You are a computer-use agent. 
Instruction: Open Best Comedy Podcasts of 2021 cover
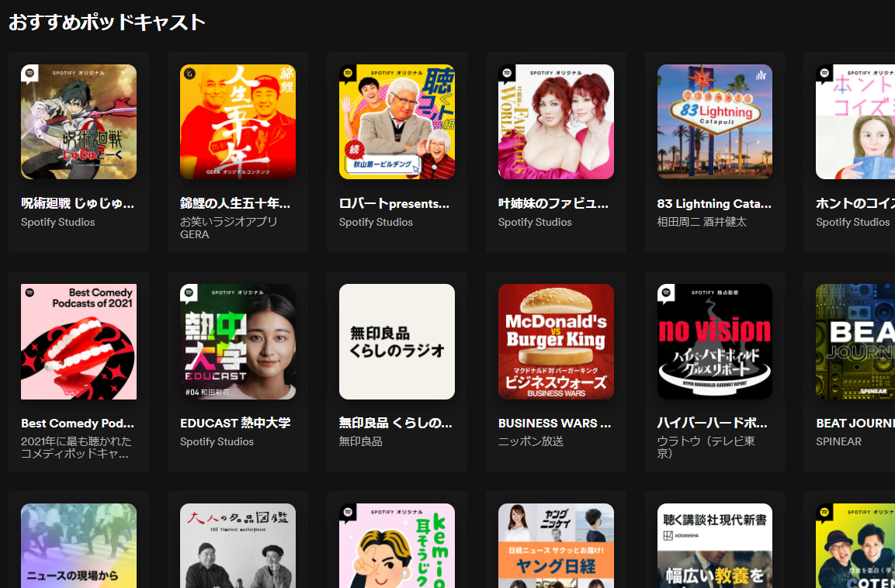pos(78,341)
